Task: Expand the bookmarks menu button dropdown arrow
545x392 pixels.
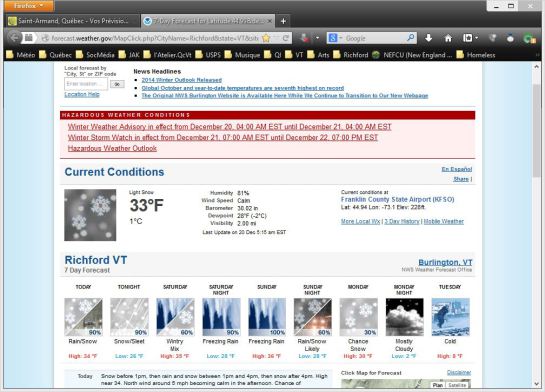Action: (x=477, y=38)
